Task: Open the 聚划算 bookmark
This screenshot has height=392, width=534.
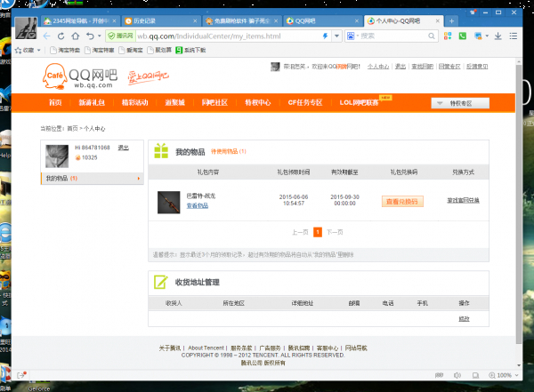Action: [x=159, y=51]
